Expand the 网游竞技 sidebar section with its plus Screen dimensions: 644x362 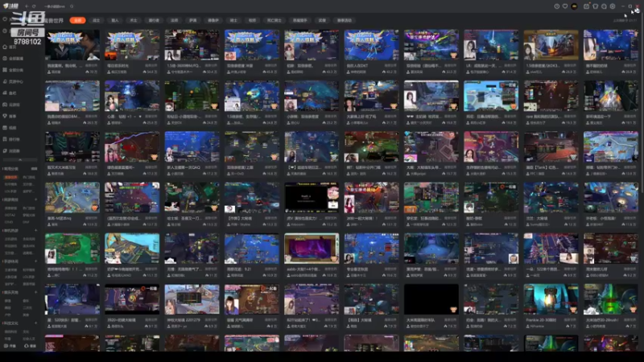[35, 200]
